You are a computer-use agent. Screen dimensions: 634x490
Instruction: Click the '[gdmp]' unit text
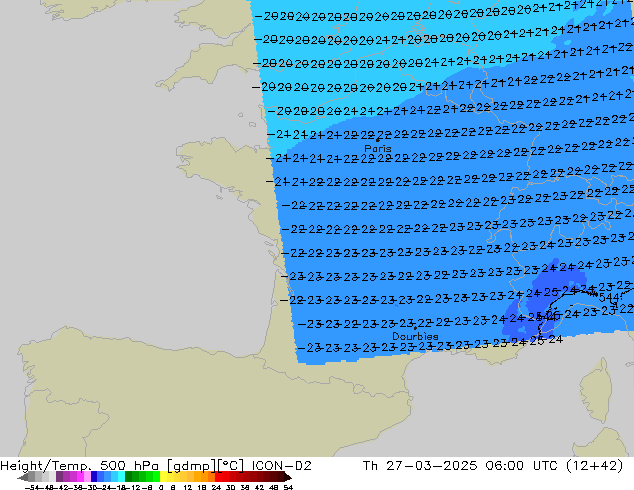(192, 466)
